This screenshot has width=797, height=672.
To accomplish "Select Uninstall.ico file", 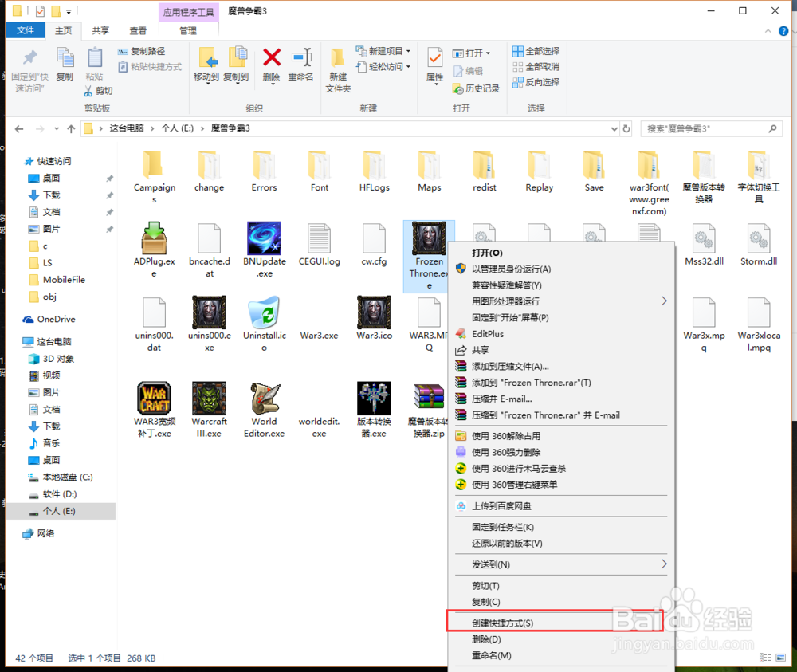I will [x=265, y=324].
